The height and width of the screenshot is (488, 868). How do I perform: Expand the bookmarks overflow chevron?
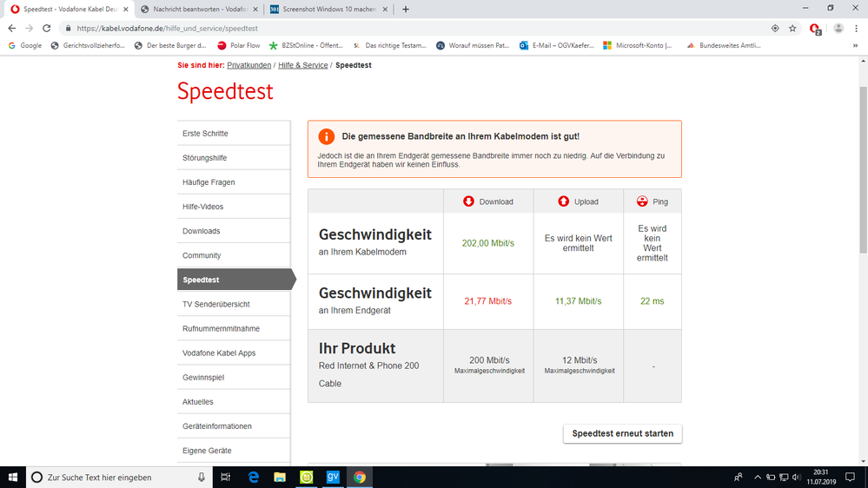click(x=855, y=45)
